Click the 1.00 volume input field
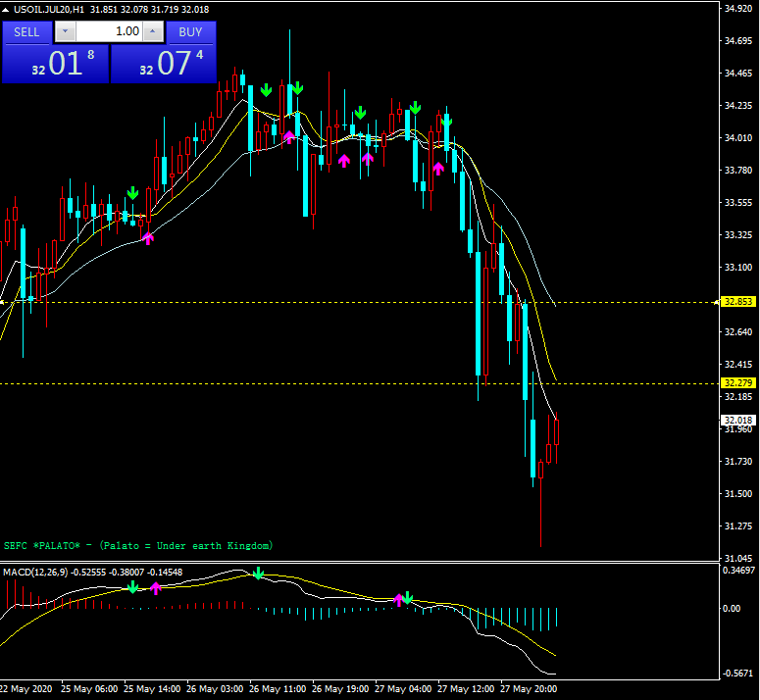760x700 pixels. [x=108, y=31]
